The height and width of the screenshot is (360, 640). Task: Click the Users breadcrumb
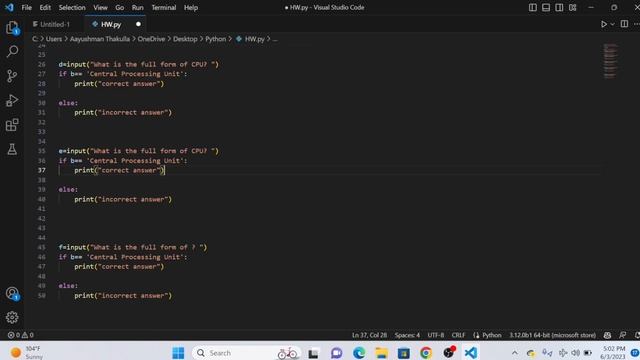[x=53, y=39]
